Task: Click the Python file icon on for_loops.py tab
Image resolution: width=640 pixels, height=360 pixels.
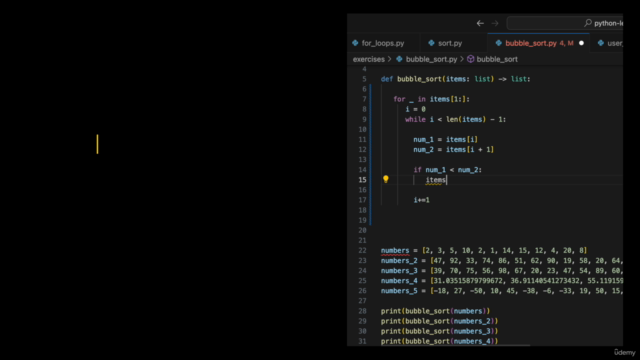Action: tap(355, 43)
